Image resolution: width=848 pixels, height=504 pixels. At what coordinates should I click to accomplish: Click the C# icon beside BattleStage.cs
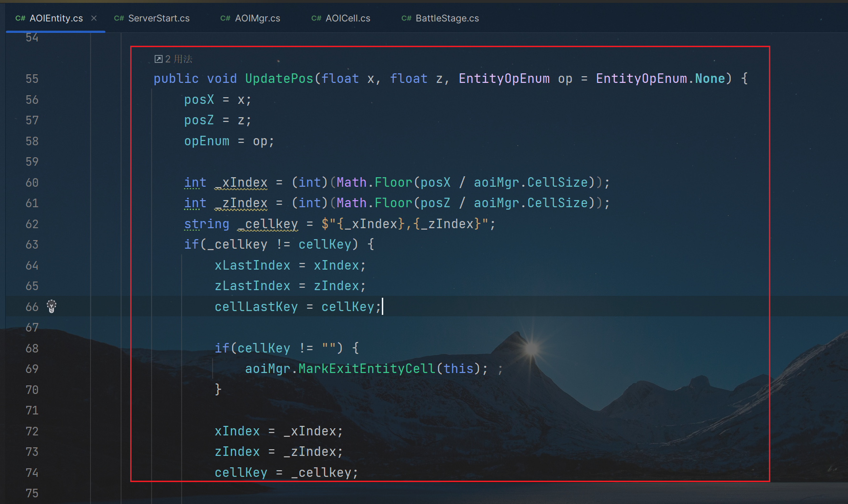pos(406,19)
